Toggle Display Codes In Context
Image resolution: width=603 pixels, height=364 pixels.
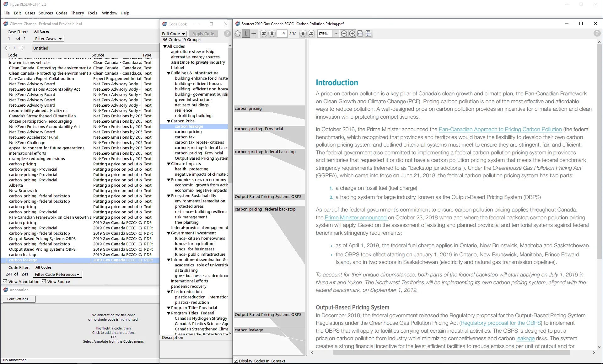pos(236,361)
